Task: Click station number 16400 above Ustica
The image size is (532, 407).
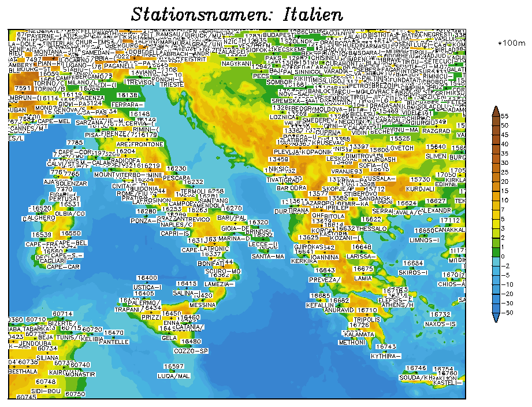Action: [147, 278]
